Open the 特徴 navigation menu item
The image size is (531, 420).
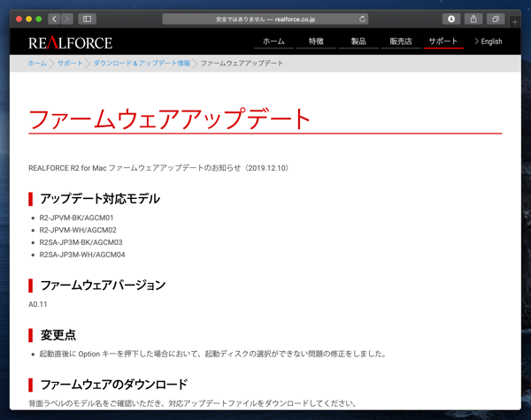(316, 42)
